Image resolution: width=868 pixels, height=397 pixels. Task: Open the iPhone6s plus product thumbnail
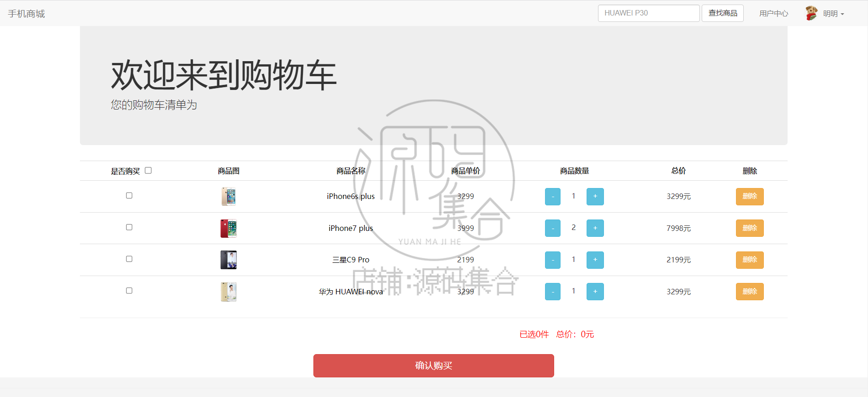coord(228,197)
